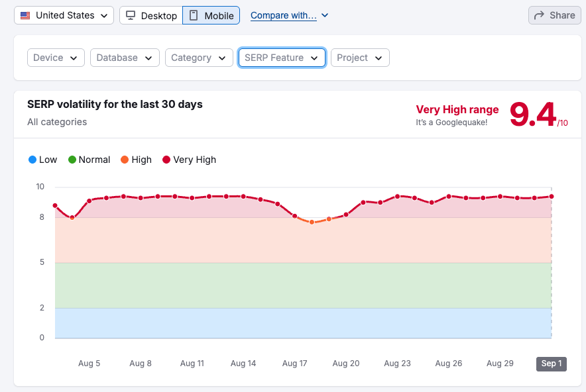Viewport: 586px width, 392px height.
Task: Open the Category filter dropdown
Action: point(199,58)
